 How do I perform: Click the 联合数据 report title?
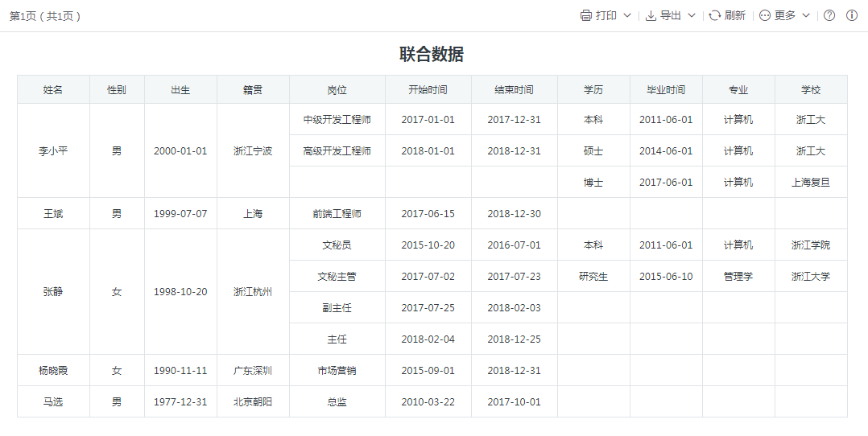432,55
